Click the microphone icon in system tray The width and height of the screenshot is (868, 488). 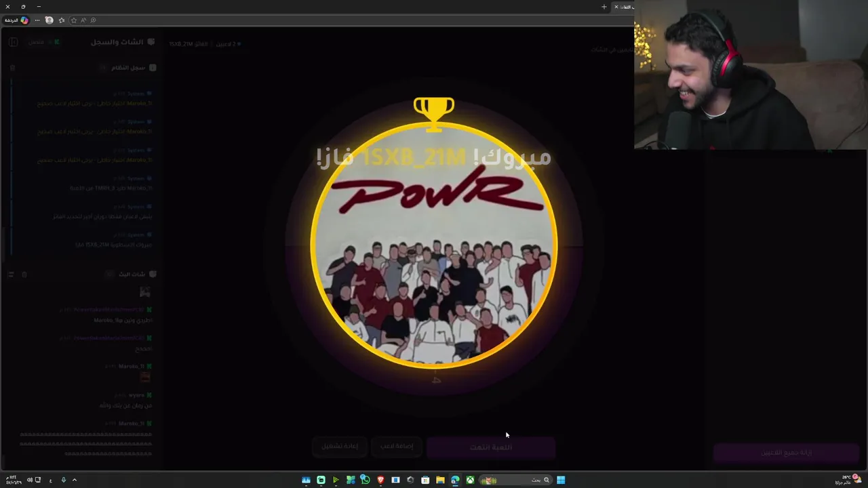[x=63, y=480]
